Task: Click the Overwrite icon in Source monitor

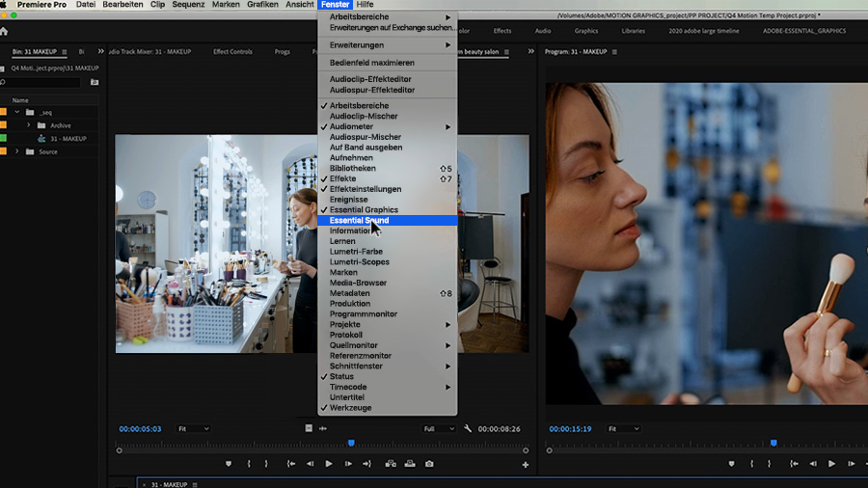Action: (x=410, y=464)
